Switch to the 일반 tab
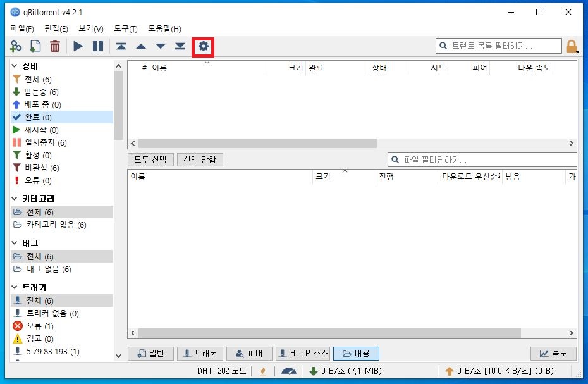The width and height of the screenshot is (588, 384). (150, 353)
